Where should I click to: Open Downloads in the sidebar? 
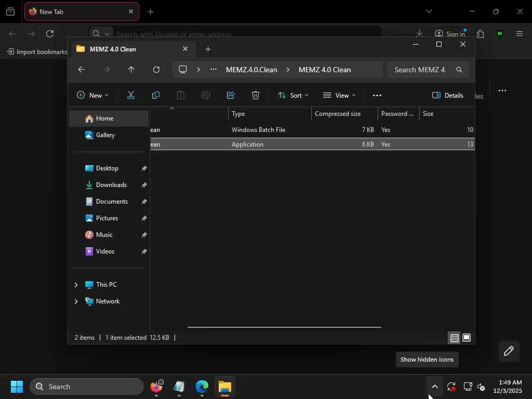click(111, 185)
